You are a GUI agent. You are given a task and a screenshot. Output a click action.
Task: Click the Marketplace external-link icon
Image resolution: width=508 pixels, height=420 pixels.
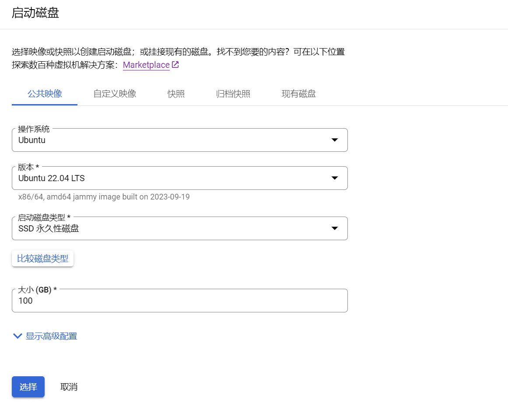(x=175, y=64)
